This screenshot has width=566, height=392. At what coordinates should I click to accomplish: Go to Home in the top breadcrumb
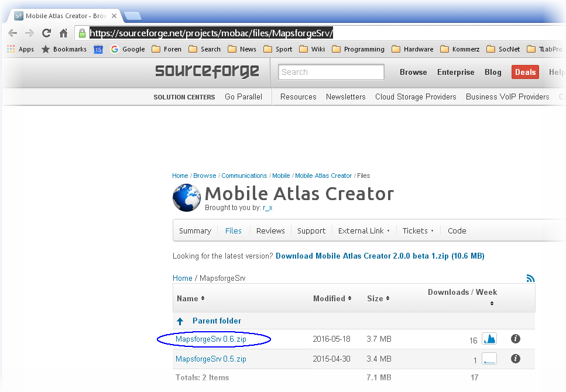(x=180, y=176)
